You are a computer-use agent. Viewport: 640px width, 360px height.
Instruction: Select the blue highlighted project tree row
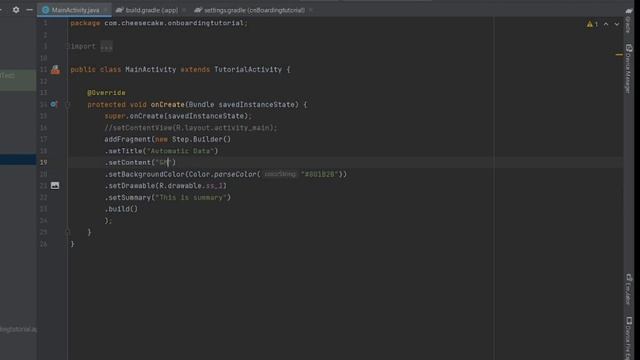click(x=18, y=159)
